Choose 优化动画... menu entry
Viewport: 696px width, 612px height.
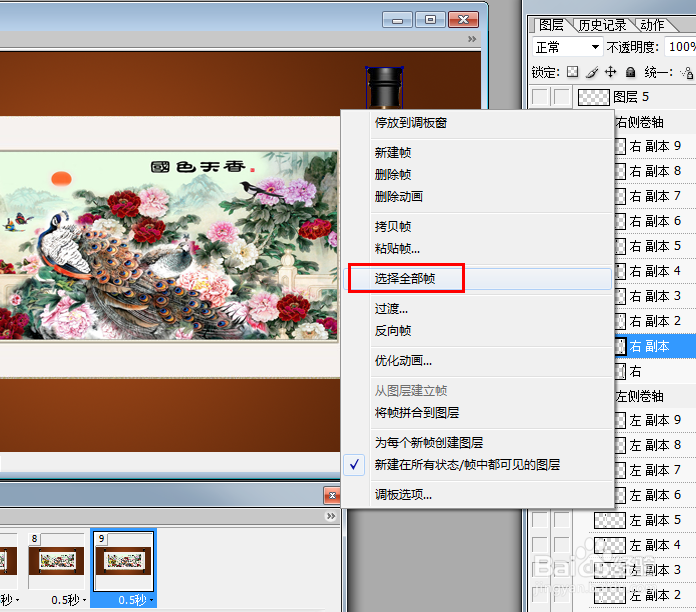tap(478, 361)
